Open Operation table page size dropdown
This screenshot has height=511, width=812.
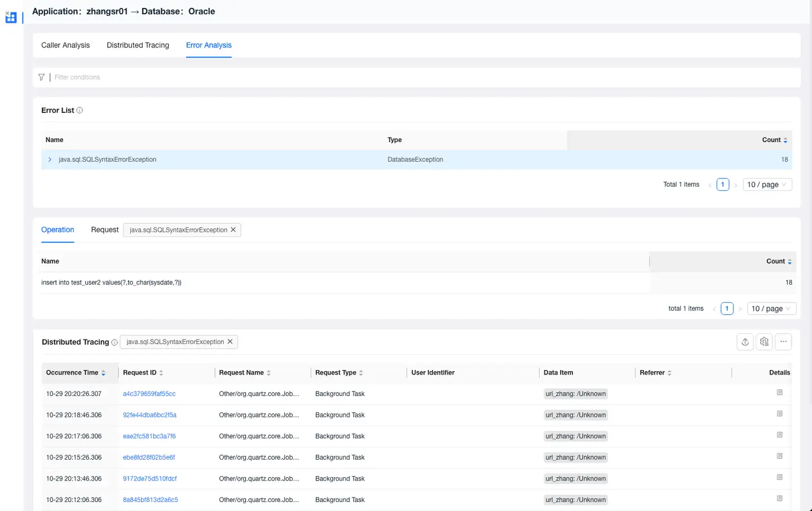771,309
